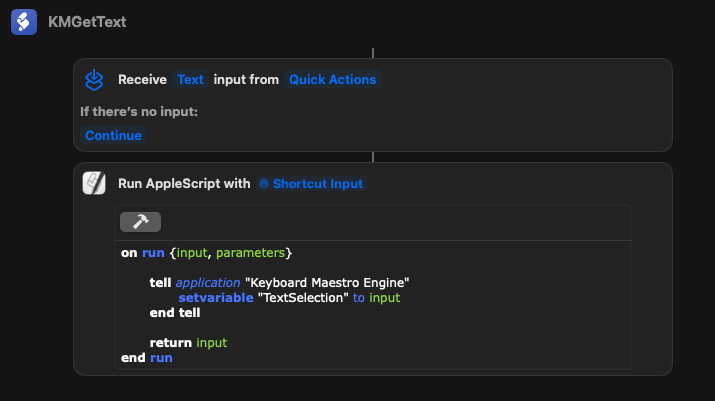Click the Receive input action icon
Image resolution: width=715 pixels, height=401 pixels.
click(x=94, y=80)
